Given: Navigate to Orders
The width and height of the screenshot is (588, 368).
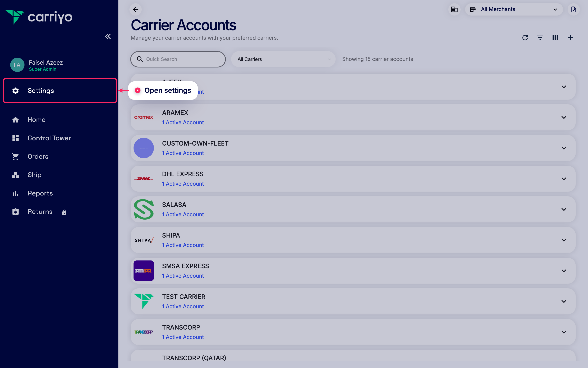Looking at the screenshot, I should pos(38,156).
